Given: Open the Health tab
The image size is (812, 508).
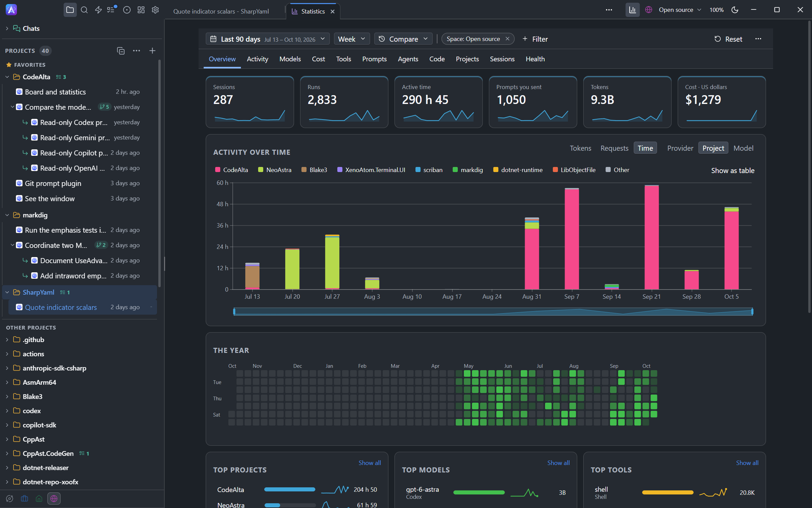Looking at the screenshot, I should tap(535, 59).
